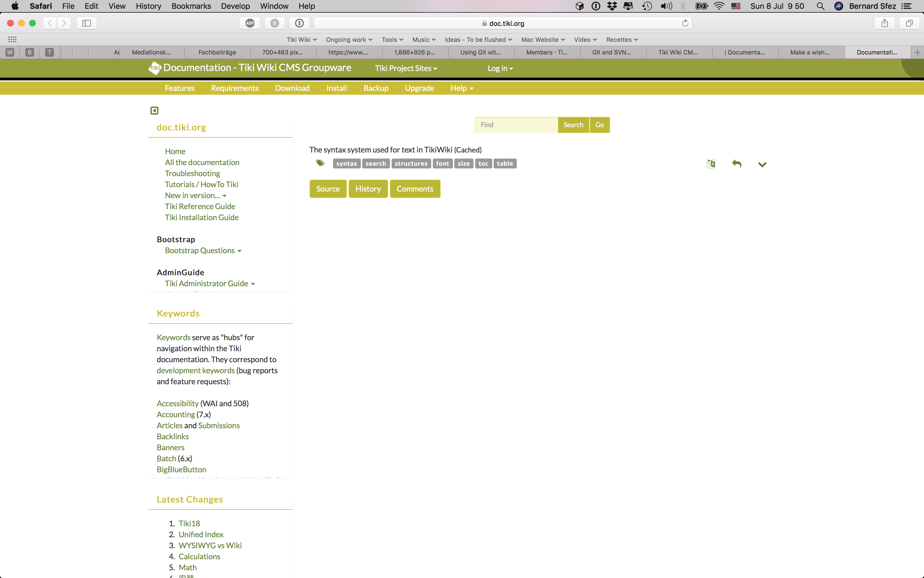Viewport: 924px width, 578px height.
Task: Open Spotlight search magnifier icon
Action: coord(820,6)
